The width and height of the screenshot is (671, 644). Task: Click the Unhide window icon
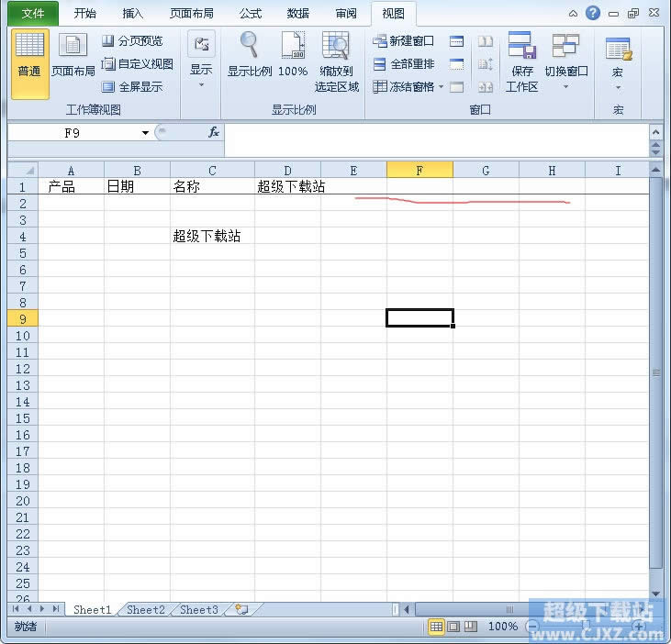point(456,87)
